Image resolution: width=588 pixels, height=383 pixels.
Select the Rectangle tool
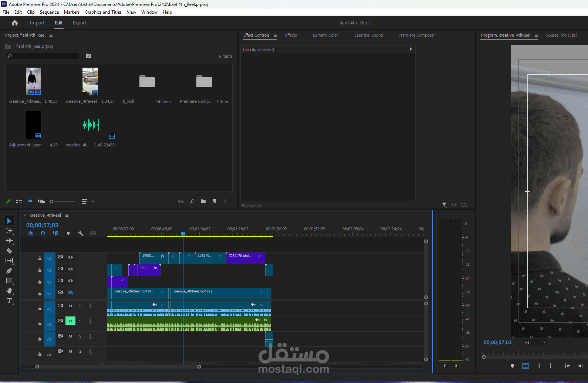pyautogui.click(x=9, y=281)
